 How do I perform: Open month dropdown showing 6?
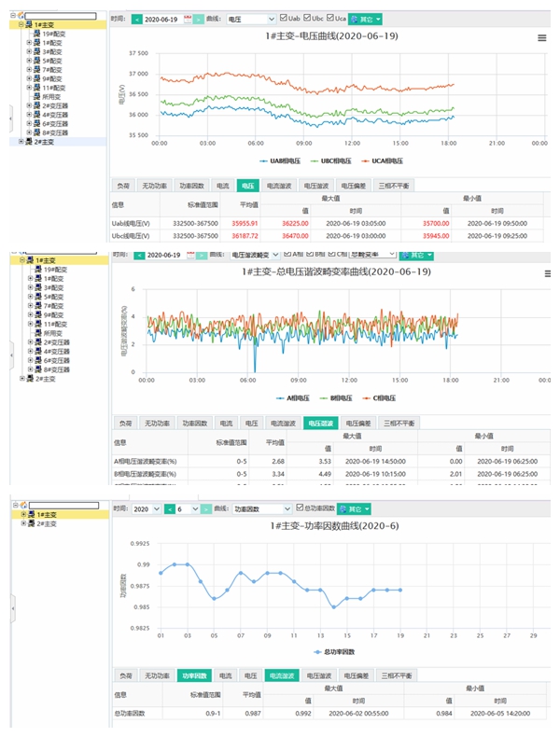(188, 509)
